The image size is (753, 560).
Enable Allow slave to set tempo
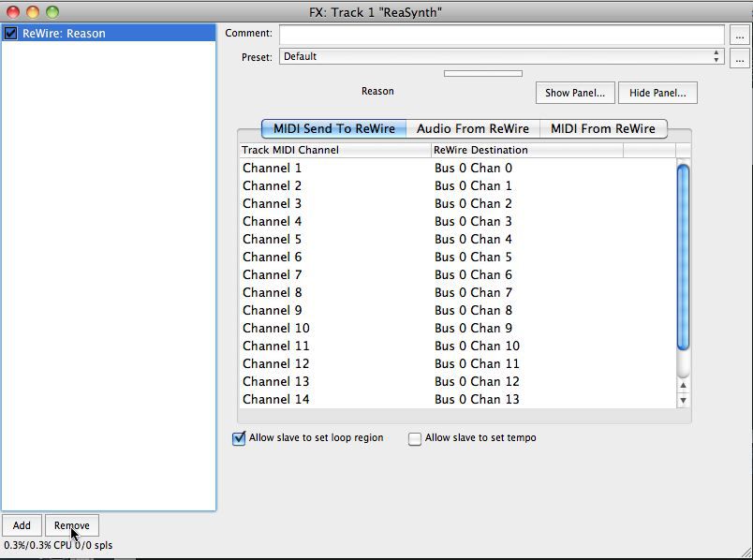pos(415,438)
